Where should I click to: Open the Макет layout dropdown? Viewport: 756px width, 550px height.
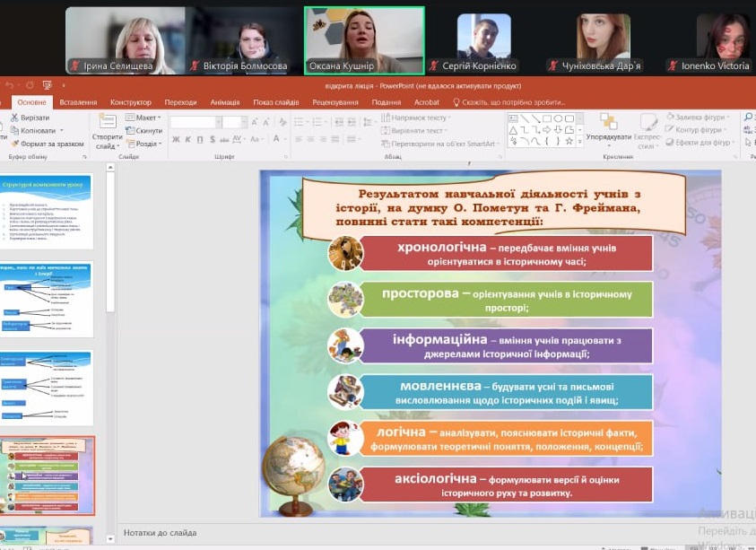tap(143, 118)
